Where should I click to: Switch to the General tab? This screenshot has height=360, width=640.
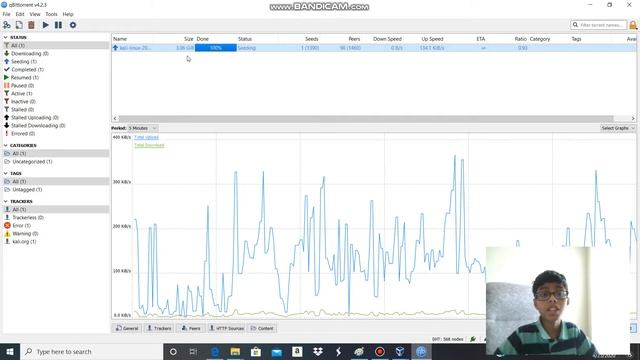(x=127, y=328)
